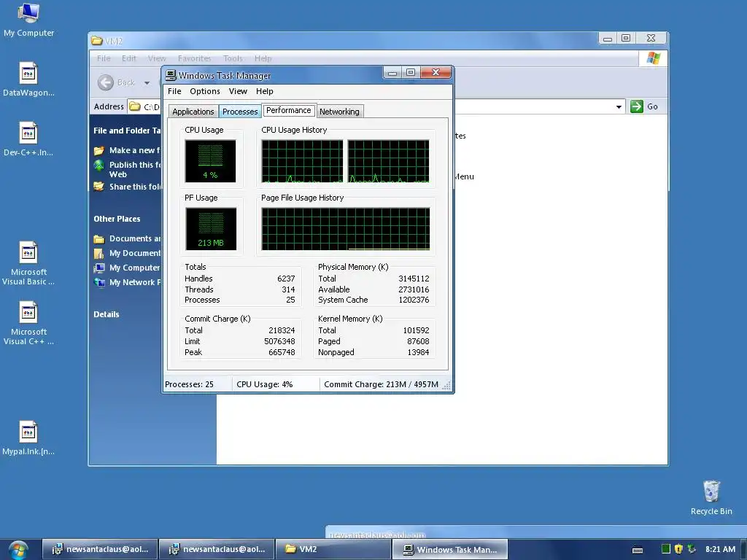Image resolution: width=747 pixels, height=560 pixels.
Task: Open the Recycle Bin
Action: pyautogui.click(x=711, y=497)
